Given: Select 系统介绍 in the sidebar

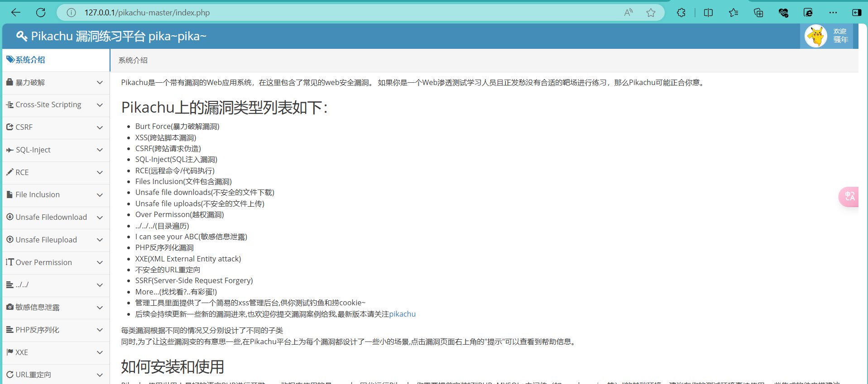Looking at the screenshot, I should (x=56, y=60).
